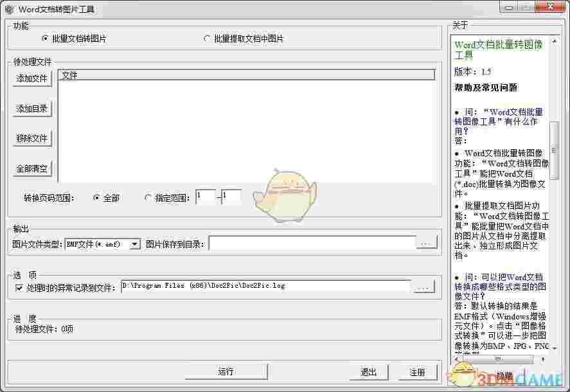Image resolution: width=570 pixels, height=392 pixels.
Task: Select the 批量提取文档中图片 mode
Action: (207, 38)
